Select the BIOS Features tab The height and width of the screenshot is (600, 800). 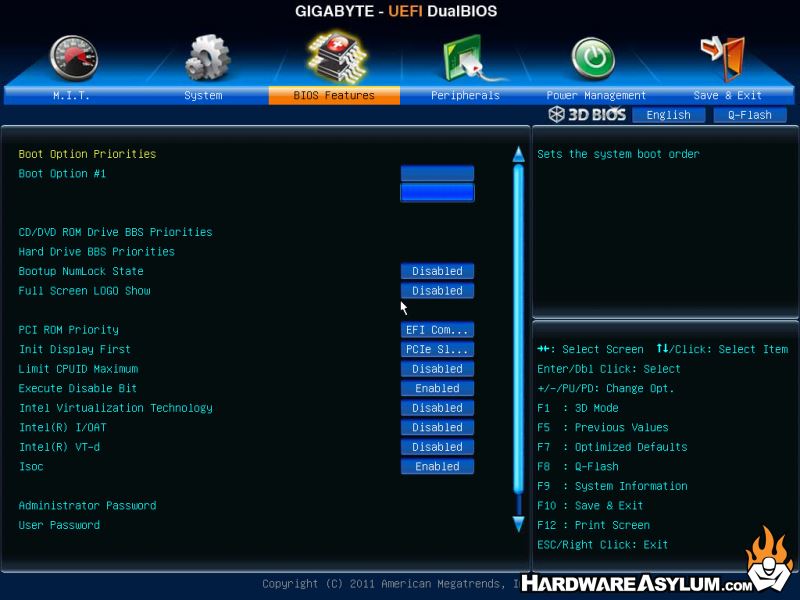(x=334, y=95)
